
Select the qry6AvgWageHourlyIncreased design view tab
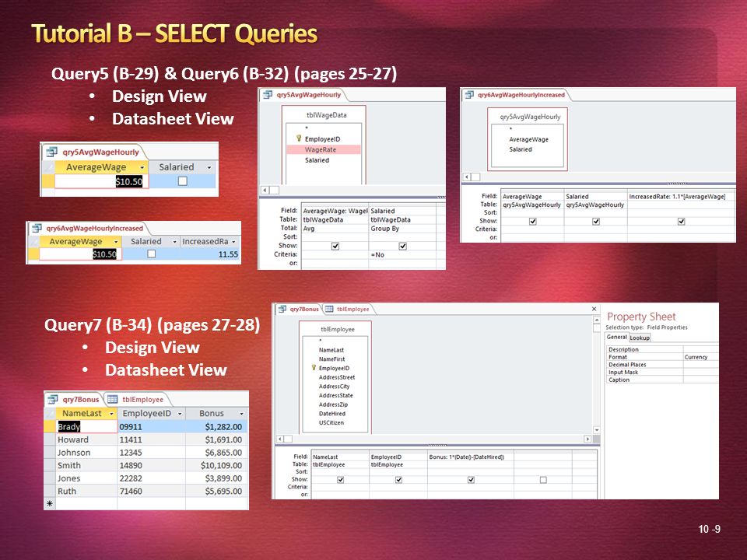pyautogui.click(x=516, y=95)
